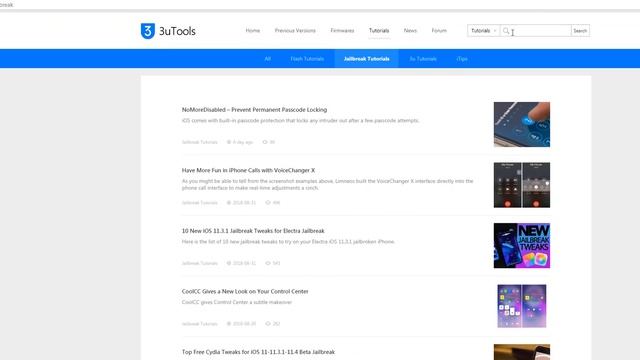Open Top Free Cydia Tweaks article
Viewport: 640px width, 360px height.
click(258, 352)
